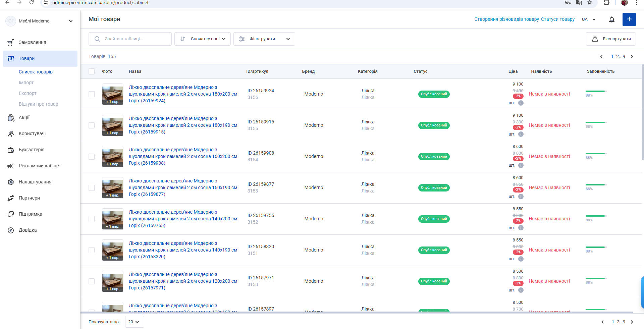The height and width of the screenshot is (329, 644).
Task: Click the Експортувати button
Action: [611, 39]
